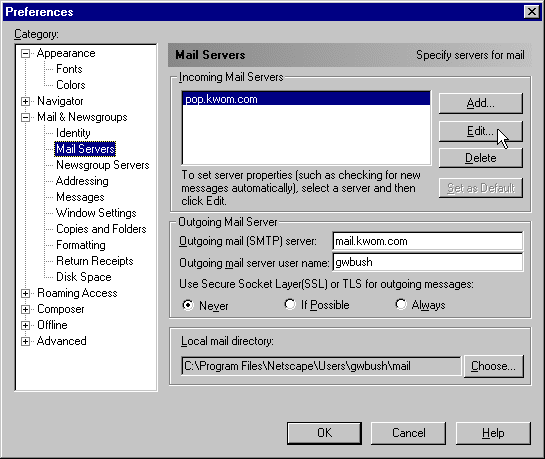Click the outgoing SMTP server field

point(428,241)
